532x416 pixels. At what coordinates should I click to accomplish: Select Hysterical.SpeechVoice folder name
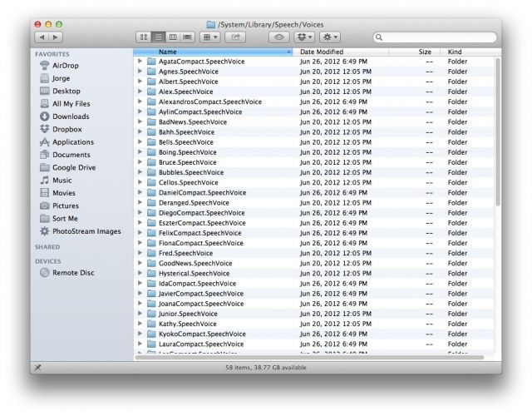194,274
